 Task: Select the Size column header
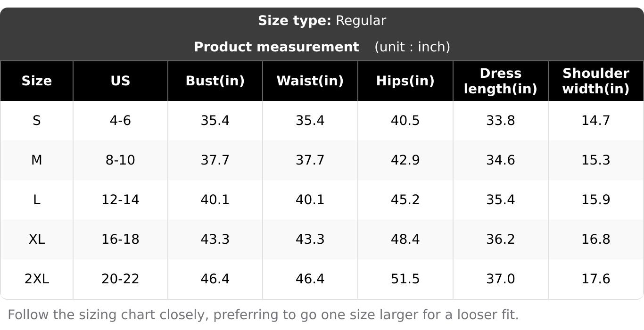tap(36, 81)
